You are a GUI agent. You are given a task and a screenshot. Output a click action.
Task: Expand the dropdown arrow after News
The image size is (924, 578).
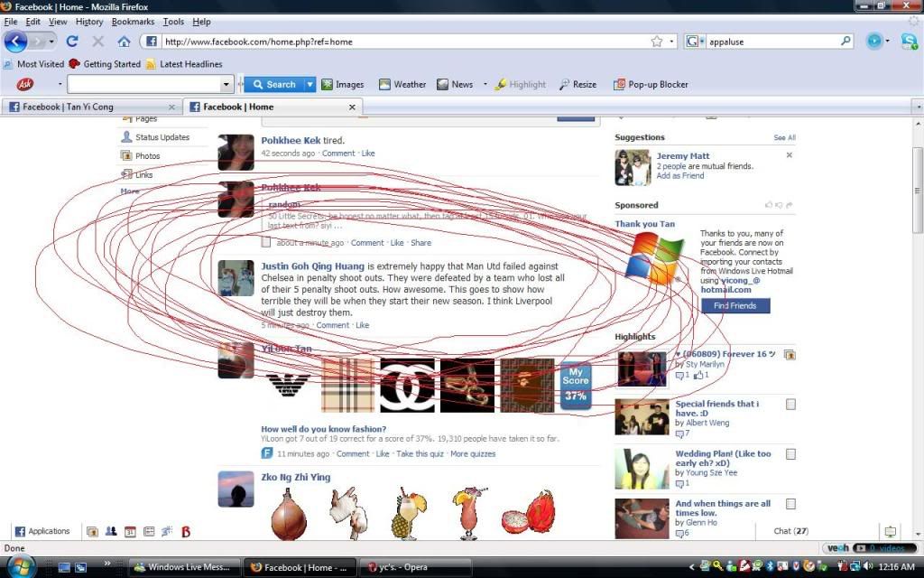click(485, 84)
